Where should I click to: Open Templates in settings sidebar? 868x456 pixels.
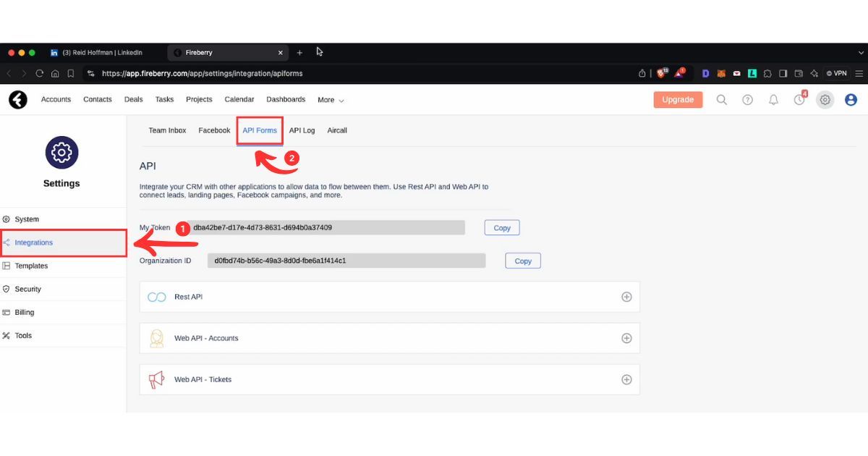pos(63,266)
